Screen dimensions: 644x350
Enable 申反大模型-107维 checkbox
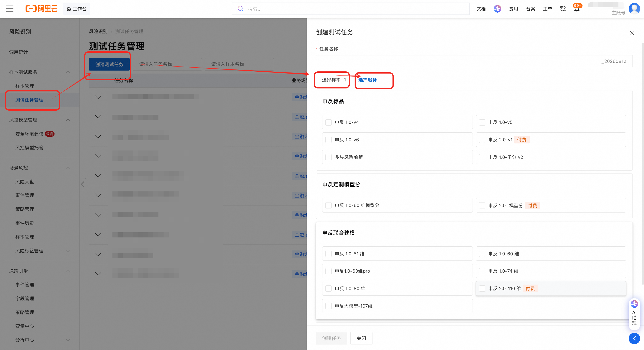[x=329, y=306]
